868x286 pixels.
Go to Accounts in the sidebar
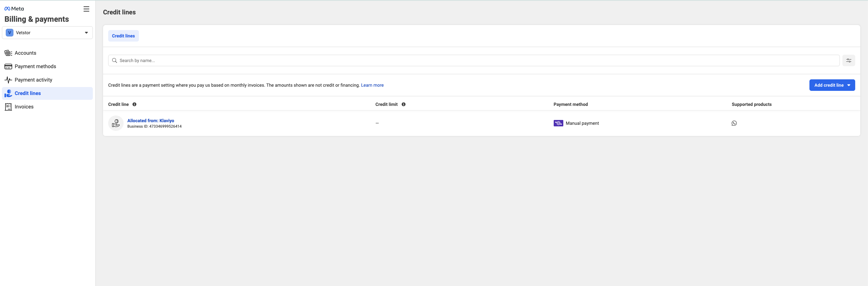pos(25,53)
